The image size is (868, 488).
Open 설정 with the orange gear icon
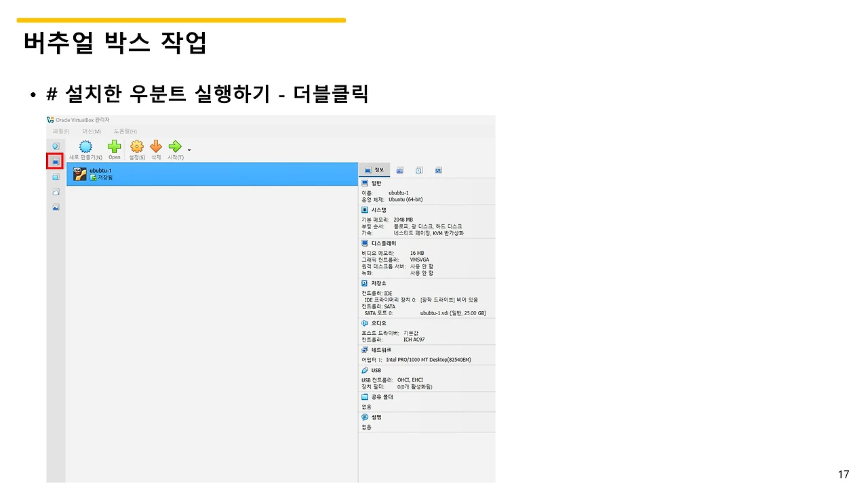click(x=136, y=146)
